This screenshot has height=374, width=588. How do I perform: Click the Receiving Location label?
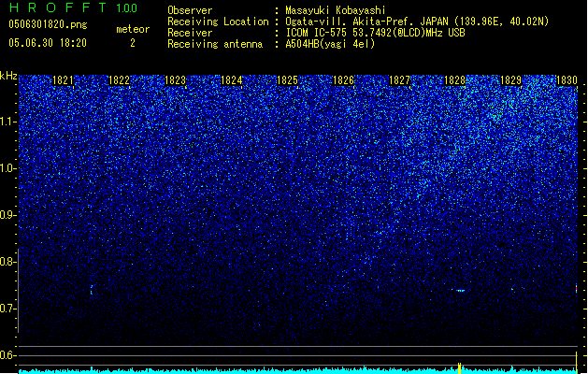point(218,22)
